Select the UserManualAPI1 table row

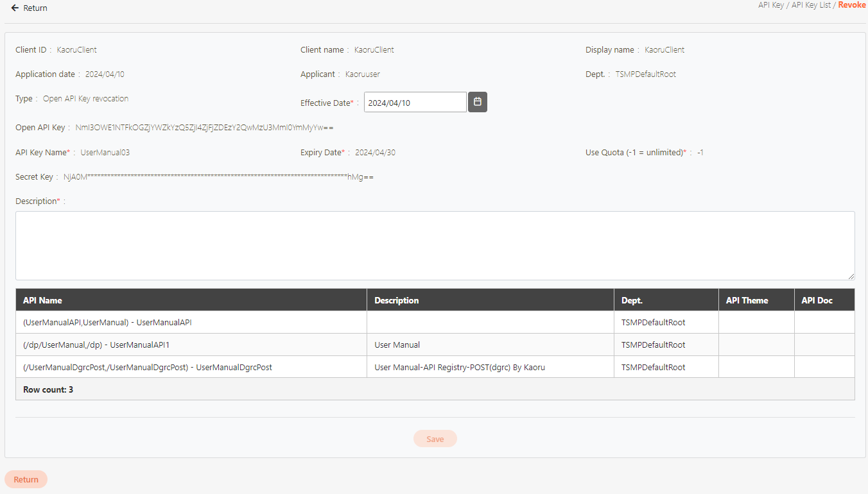[96, 345]
